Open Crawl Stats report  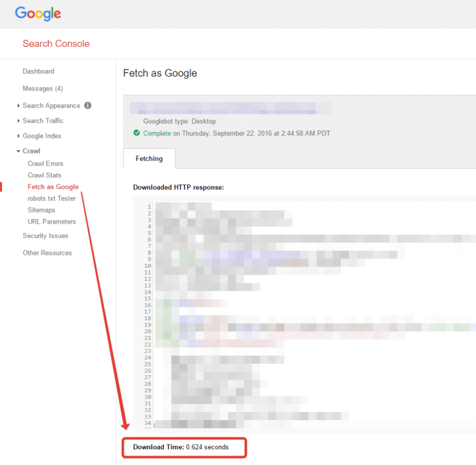click(44, 175)
